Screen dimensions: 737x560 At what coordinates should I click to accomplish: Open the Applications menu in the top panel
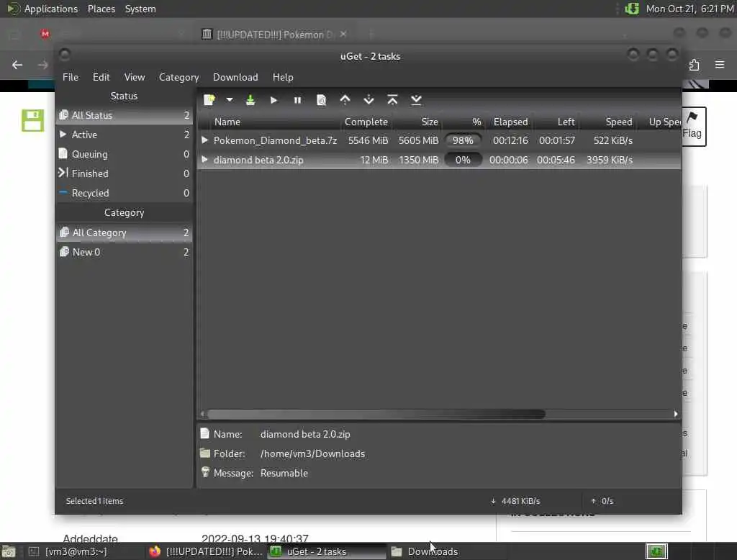click(x=42, y=9)
